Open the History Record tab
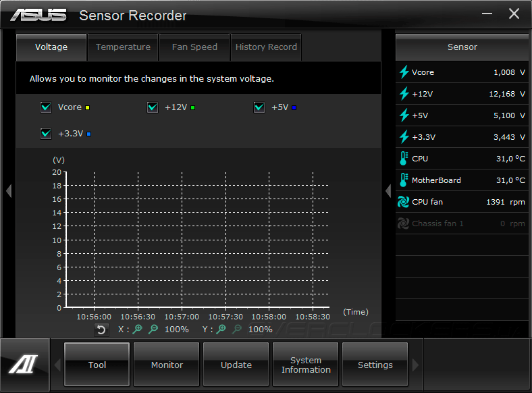This screenshot has width=532, height=393. (266, 47)
